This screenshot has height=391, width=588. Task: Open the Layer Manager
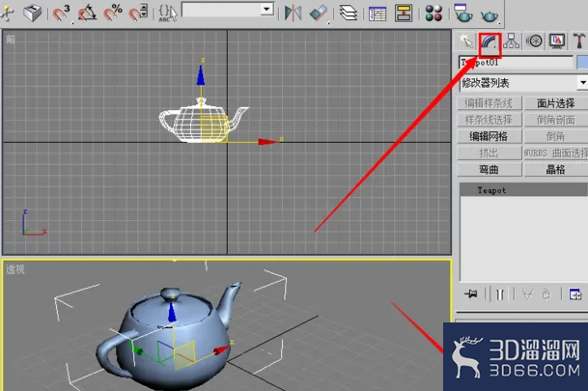[349, 13]
